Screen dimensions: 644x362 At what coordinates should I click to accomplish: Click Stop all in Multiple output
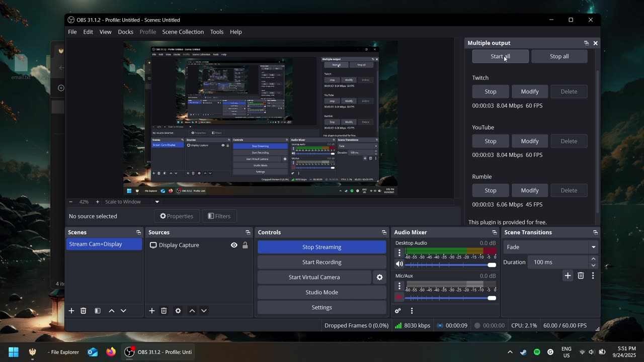pos(559,56)
